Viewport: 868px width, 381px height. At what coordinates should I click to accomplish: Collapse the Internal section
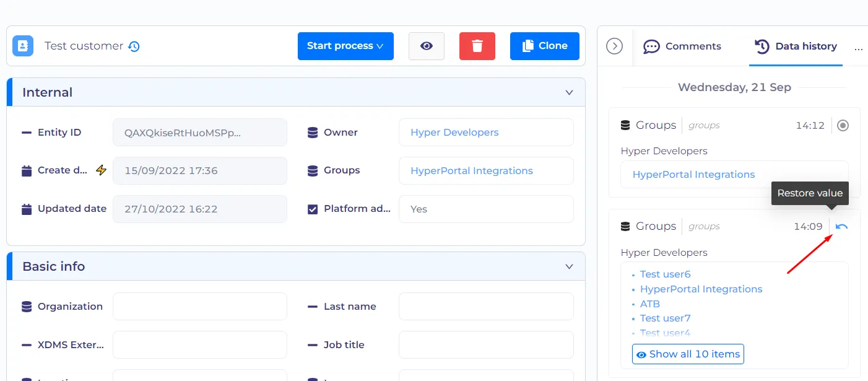coord(569,92)
